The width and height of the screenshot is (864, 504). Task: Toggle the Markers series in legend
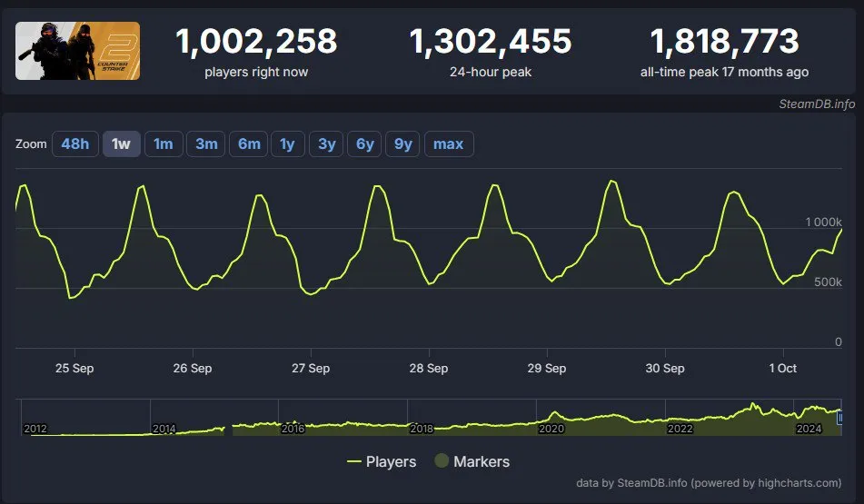472,461
